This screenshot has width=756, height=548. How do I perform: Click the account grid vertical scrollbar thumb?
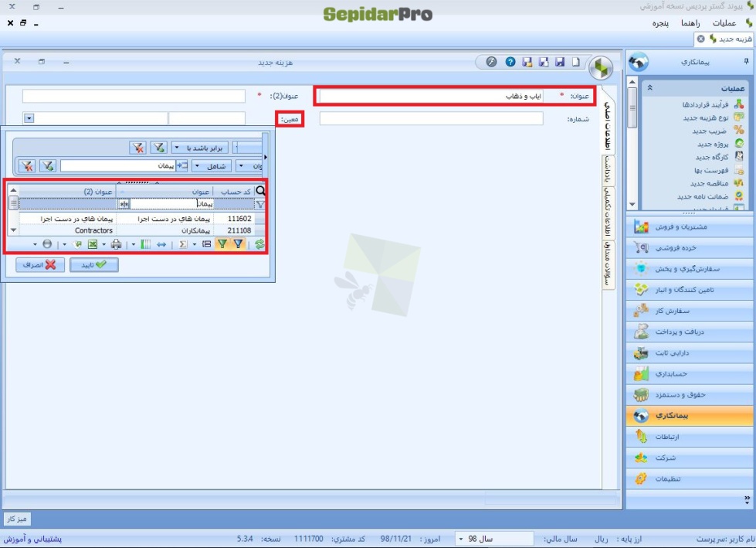13,203
